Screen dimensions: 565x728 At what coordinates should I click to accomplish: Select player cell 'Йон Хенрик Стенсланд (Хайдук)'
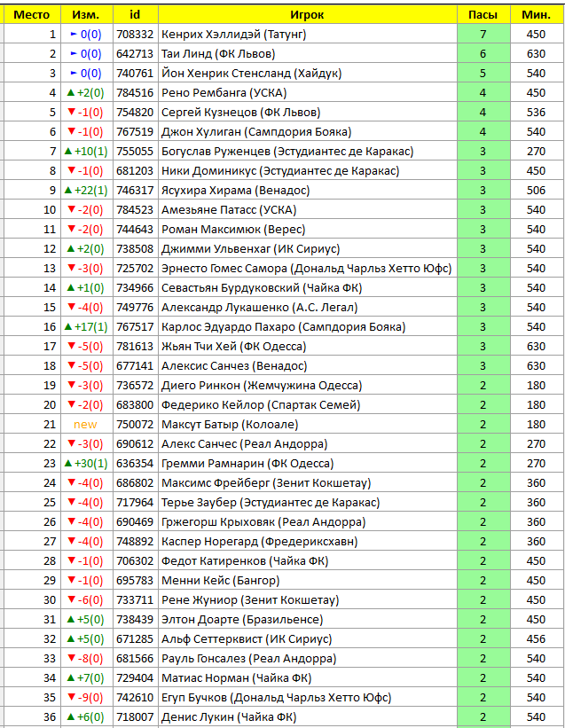point(308,74)
